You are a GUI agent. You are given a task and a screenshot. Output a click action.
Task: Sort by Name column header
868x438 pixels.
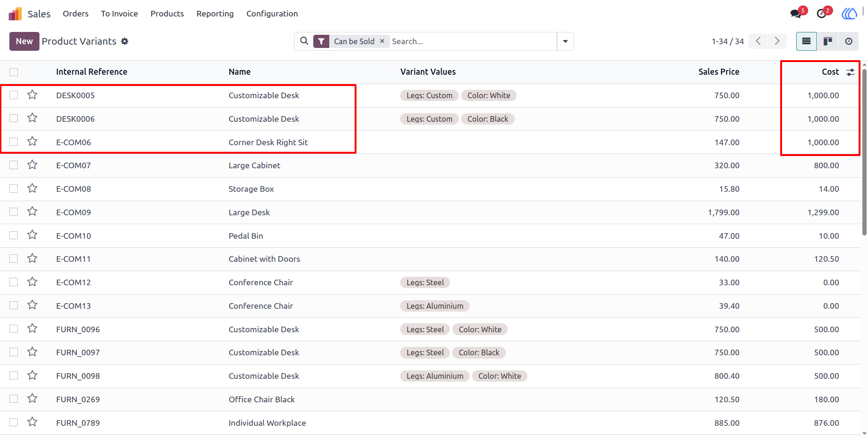click(240, 72)
